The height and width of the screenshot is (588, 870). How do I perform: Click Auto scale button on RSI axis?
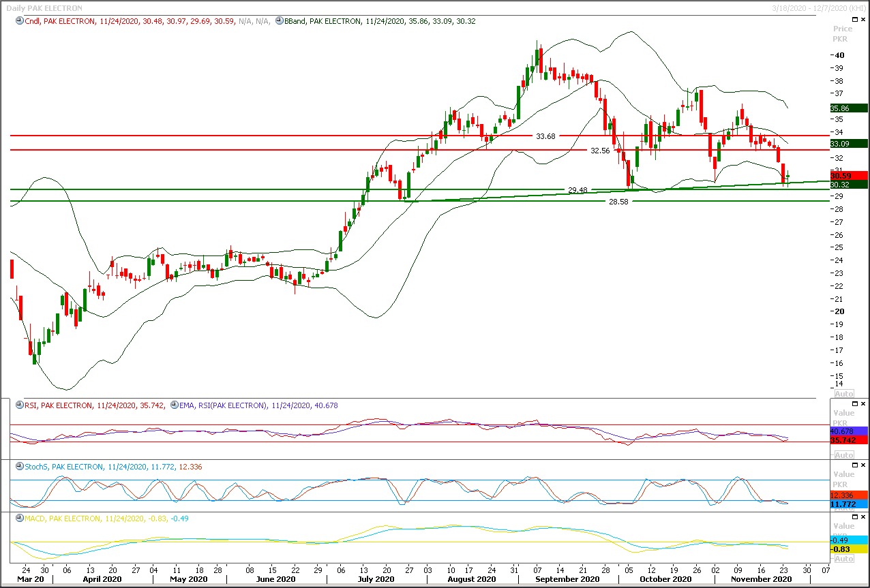click(x=844, y=455)
